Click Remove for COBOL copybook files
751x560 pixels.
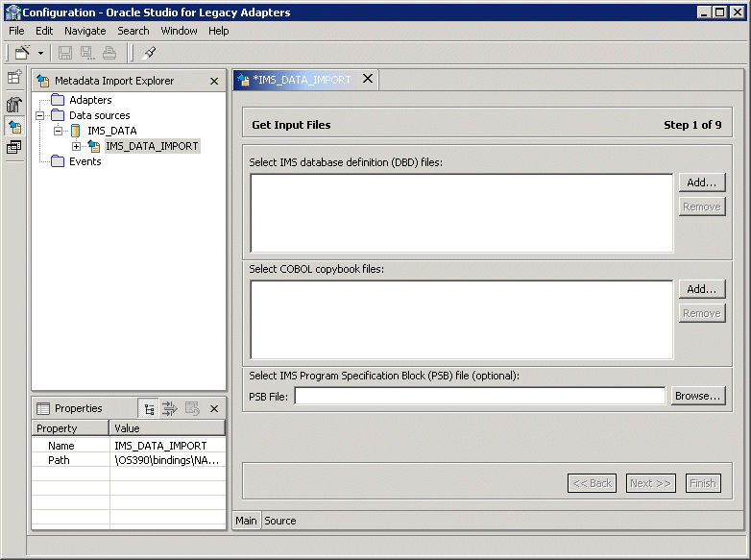(702, 313)
